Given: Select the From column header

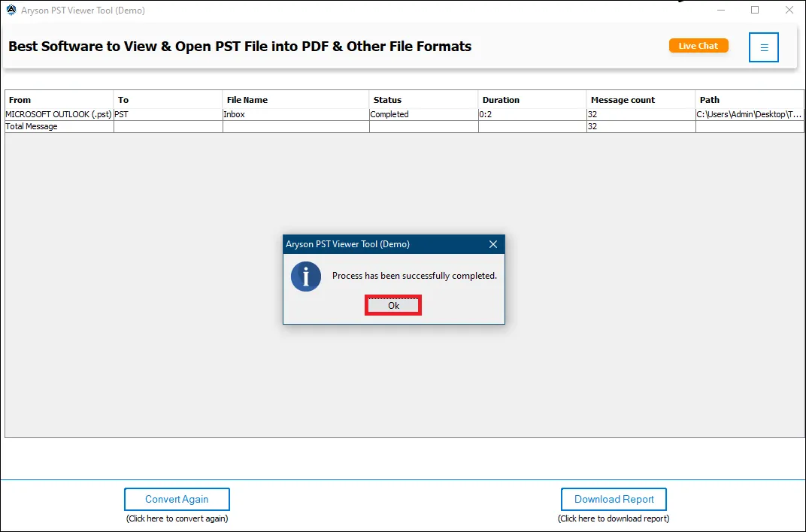Looking at the screenshot, I should point(59,100).
